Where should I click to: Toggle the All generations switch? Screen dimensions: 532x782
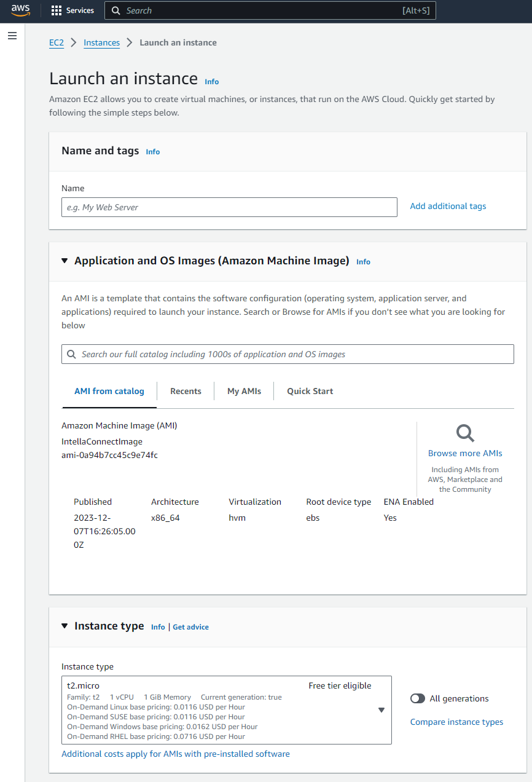point(418,698)
